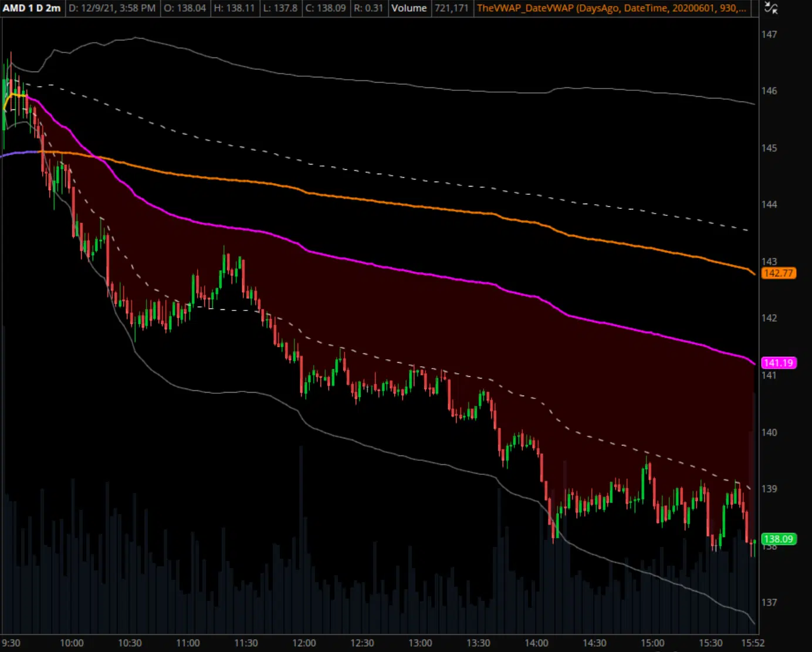
Task: Click the close value C: 138.09
Action: [x=326, y=8]
